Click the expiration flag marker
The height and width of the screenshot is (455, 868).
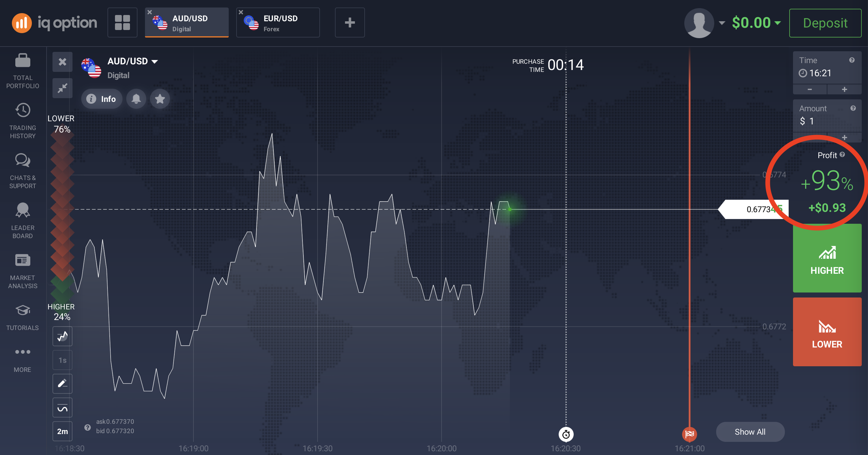(689, 434)
